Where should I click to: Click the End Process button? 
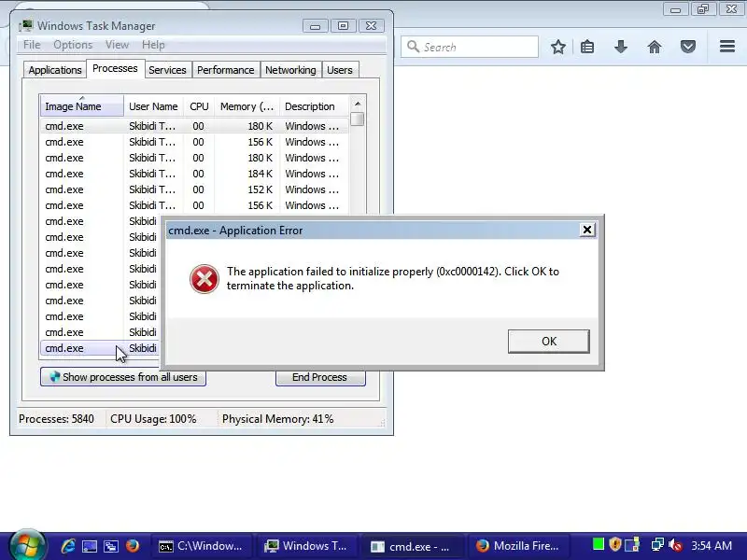pyautogui.click(x=320, y=377)
